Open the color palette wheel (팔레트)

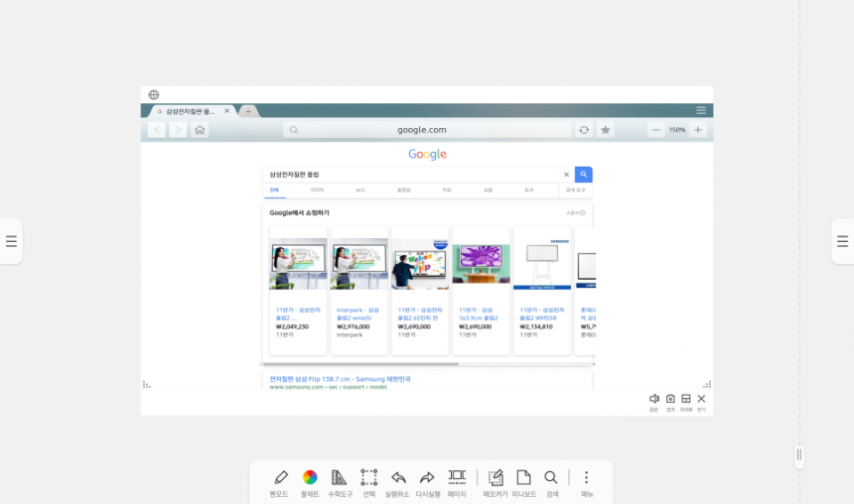pyautogui.click(x=310, y=483)
